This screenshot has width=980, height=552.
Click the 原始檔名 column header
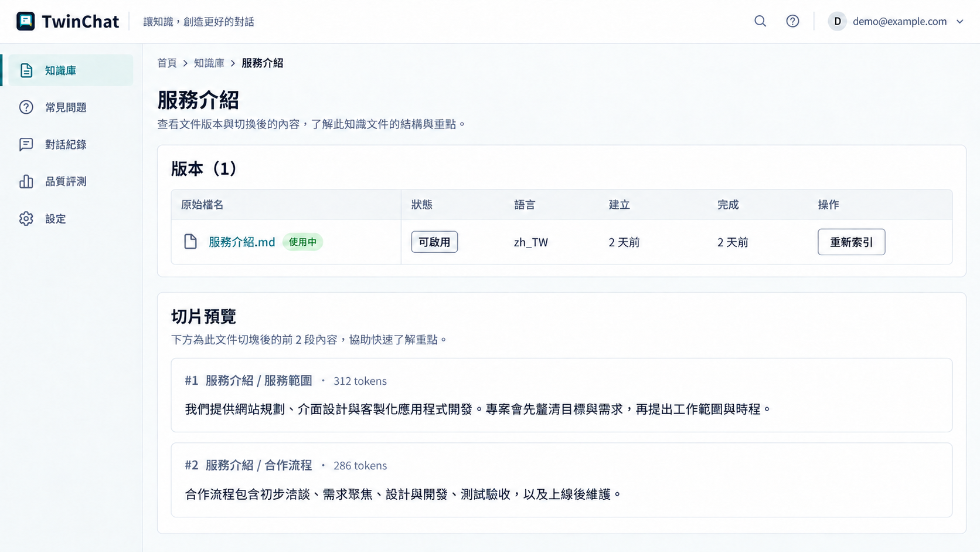click(202, 205)
